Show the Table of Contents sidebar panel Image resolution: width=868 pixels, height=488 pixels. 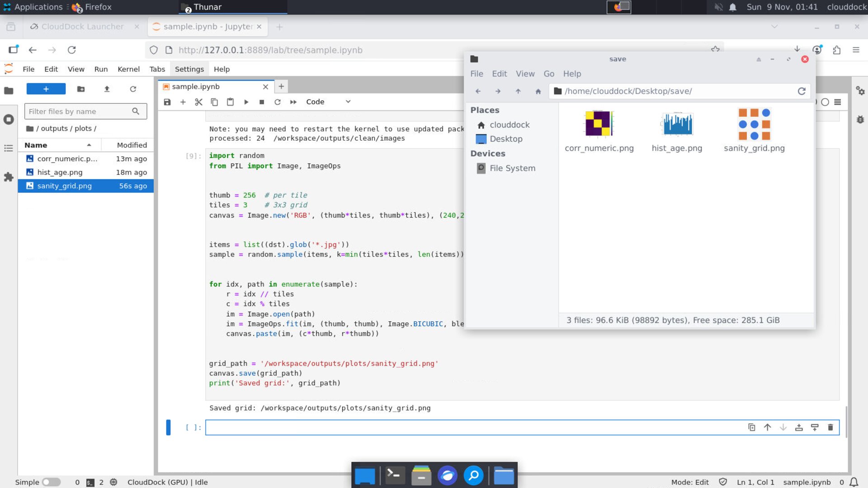point(9,148)
